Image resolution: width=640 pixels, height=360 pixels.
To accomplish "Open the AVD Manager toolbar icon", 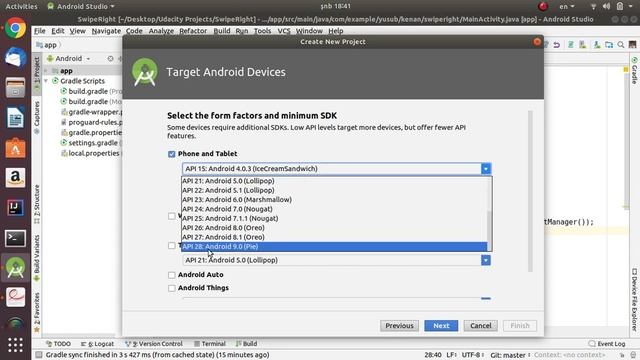I will tap(582, 45).
